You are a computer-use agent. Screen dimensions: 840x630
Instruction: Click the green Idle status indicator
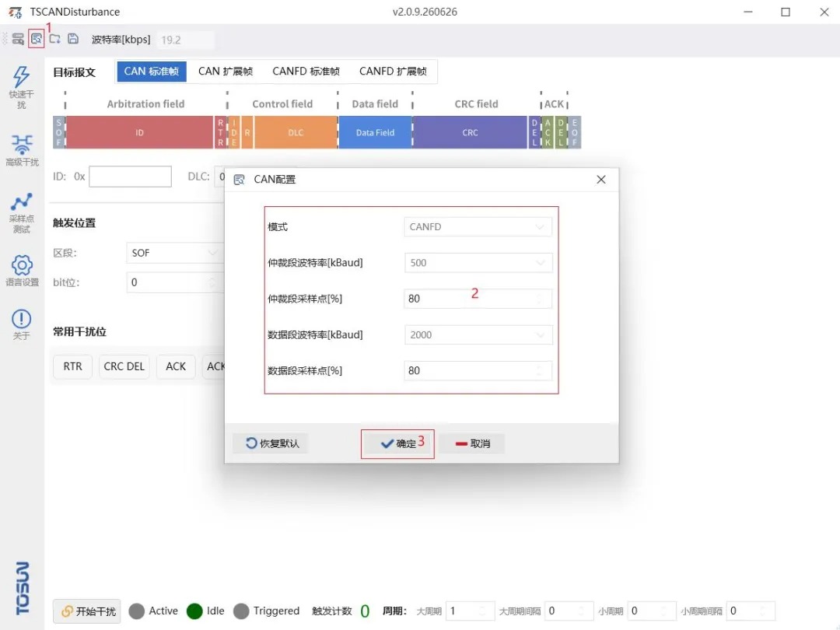tap(194, 611)
